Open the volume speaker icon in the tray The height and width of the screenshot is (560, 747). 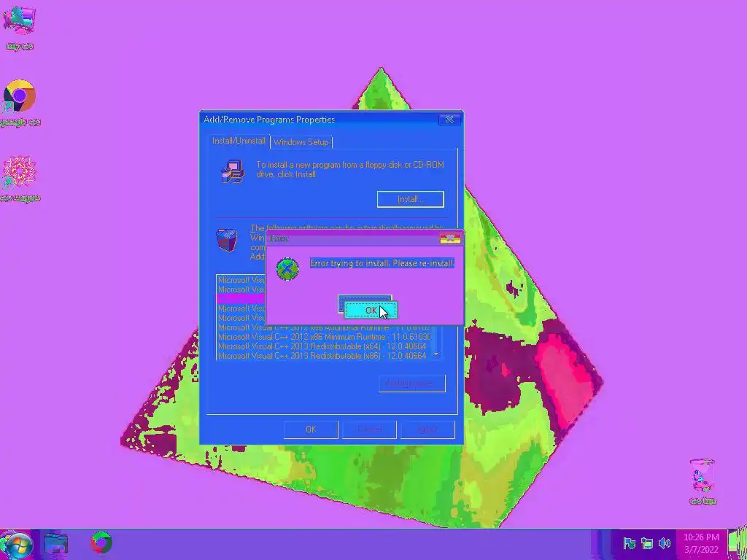click(x=664, y=543)
